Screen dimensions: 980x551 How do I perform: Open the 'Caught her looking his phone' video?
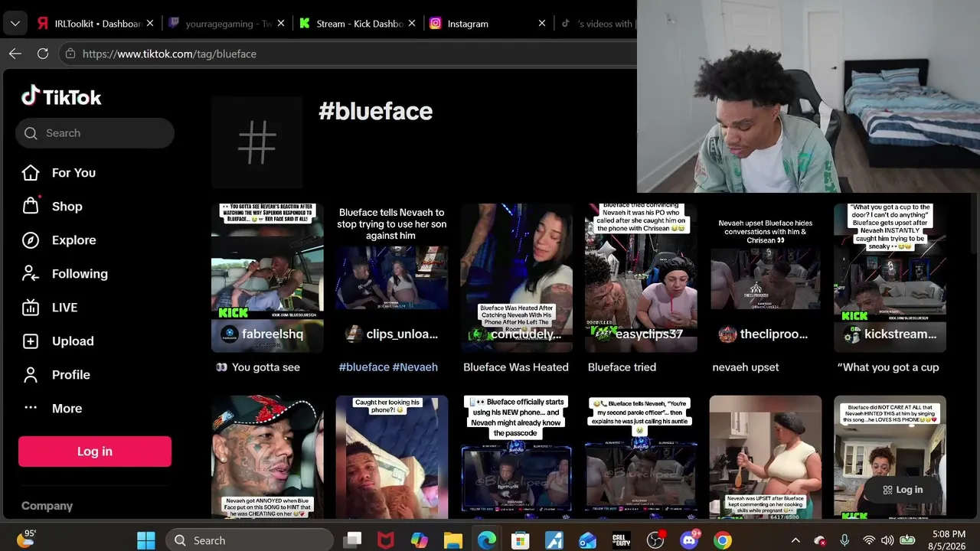coord(391,457)
